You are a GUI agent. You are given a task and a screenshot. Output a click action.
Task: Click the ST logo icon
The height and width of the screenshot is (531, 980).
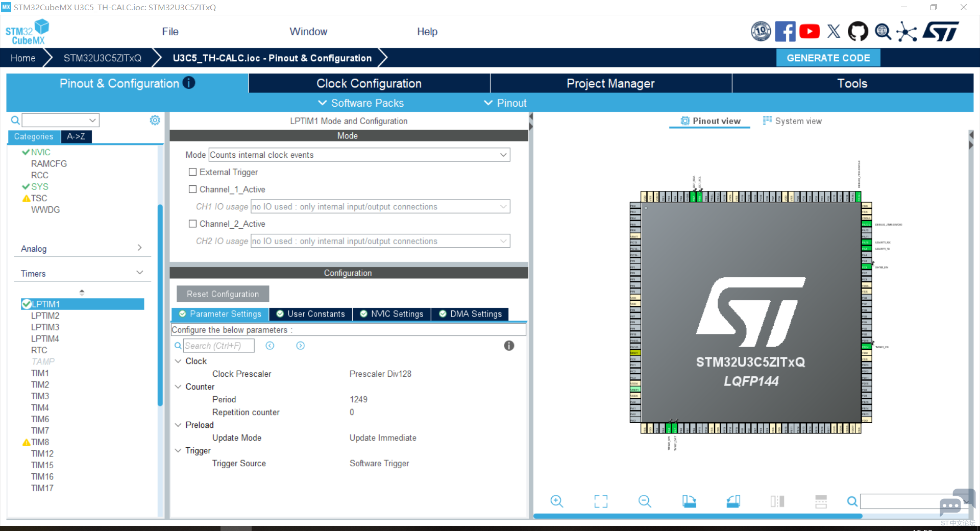[x=941, y=32]
